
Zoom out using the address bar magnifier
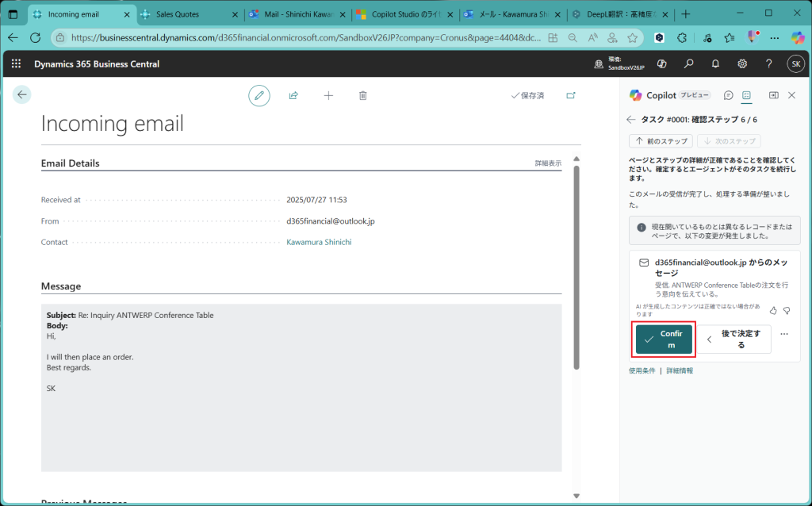coord(573,38)
